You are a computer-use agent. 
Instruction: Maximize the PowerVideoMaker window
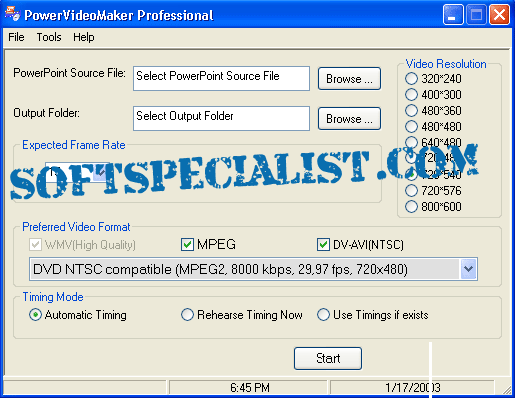coord(476,15)
